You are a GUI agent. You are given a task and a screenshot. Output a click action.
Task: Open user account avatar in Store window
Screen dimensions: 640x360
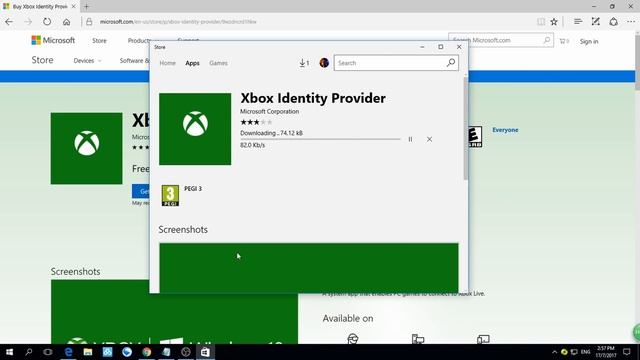[324, 63]
